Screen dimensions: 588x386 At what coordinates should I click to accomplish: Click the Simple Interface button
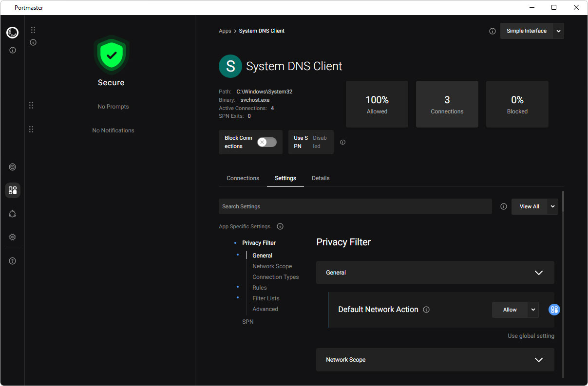[527, 31]
